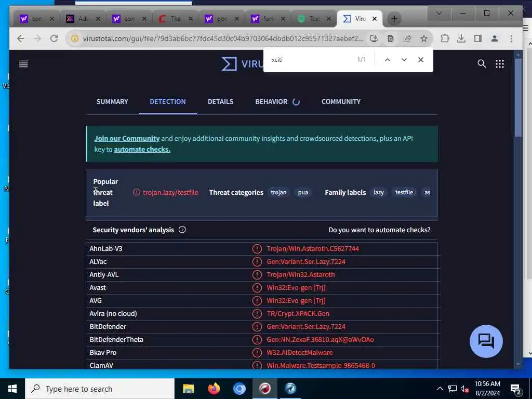Click the Avast vendor name

[x=98, y=287]
